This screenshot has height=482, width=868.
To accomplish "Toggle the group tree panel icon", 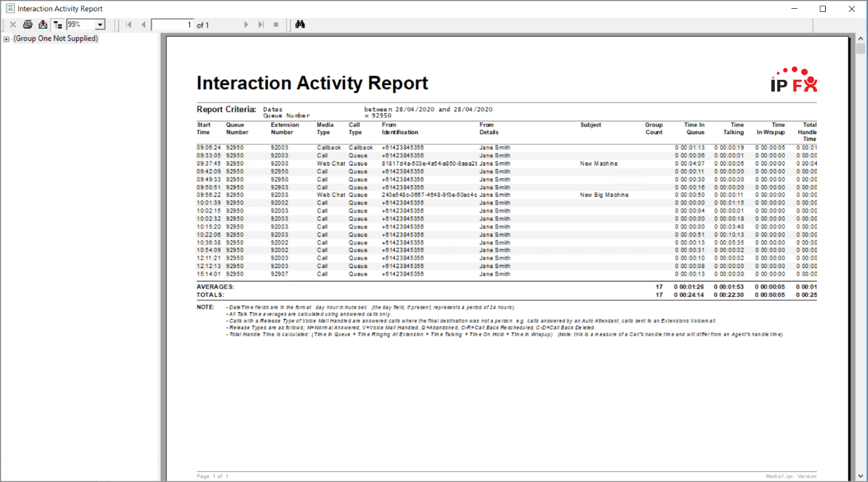I will point(58,25).
